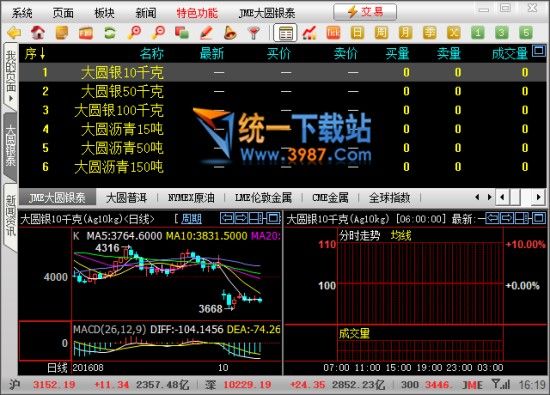Open the 页面 menu
Screen dimensions: 550x395
tap(63, 13)
